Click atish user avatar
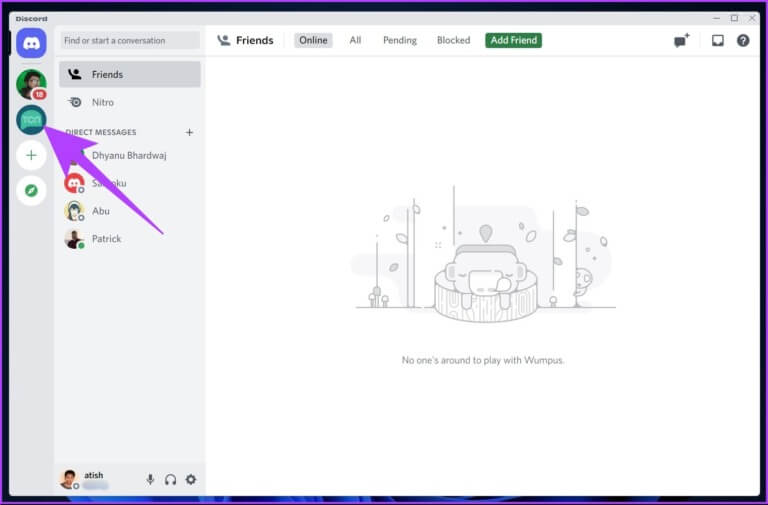Image resolution: width=768 pixels, height=505 pixels. coord(69,479)
